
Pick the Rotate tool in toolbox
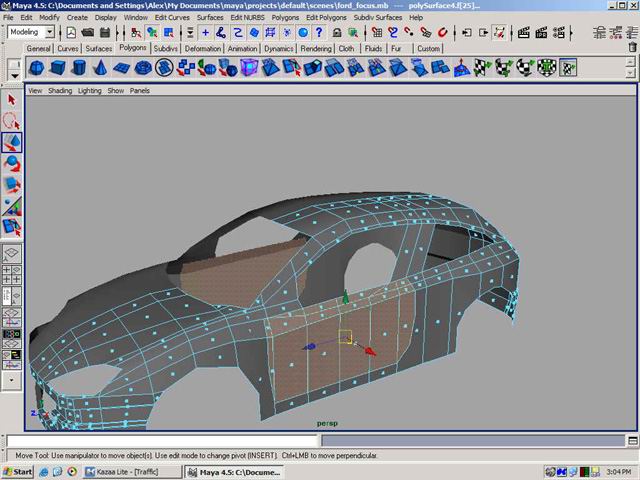click(12, 164)
